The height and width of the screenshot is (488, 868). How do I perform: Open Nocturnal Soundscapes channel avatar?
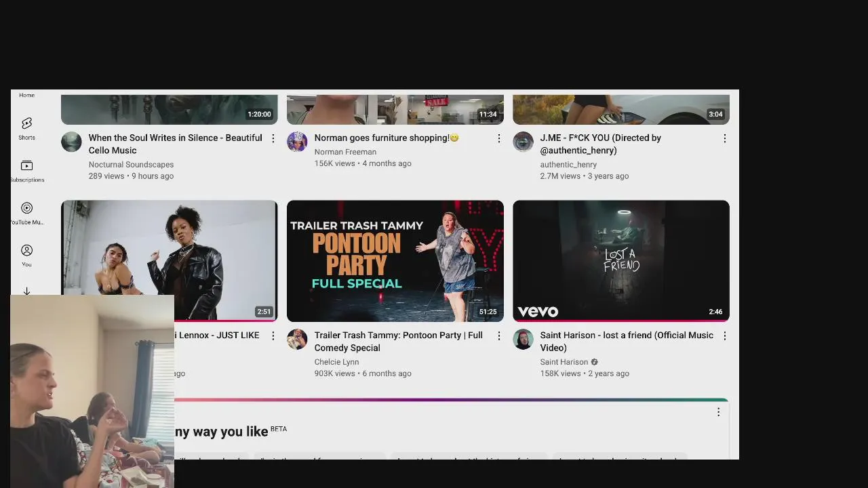[71, 142]
